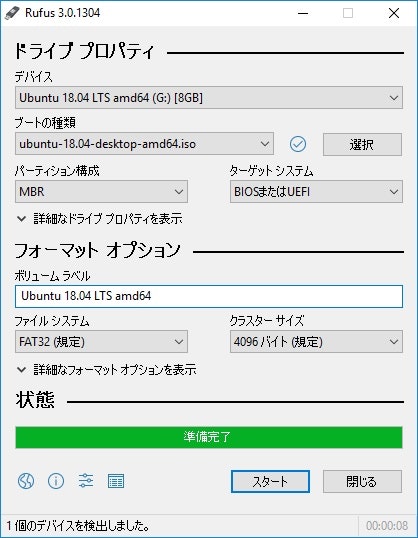Click the 閉じる button
The height and width of the screenshot is (538, 418).
(362, 481)
